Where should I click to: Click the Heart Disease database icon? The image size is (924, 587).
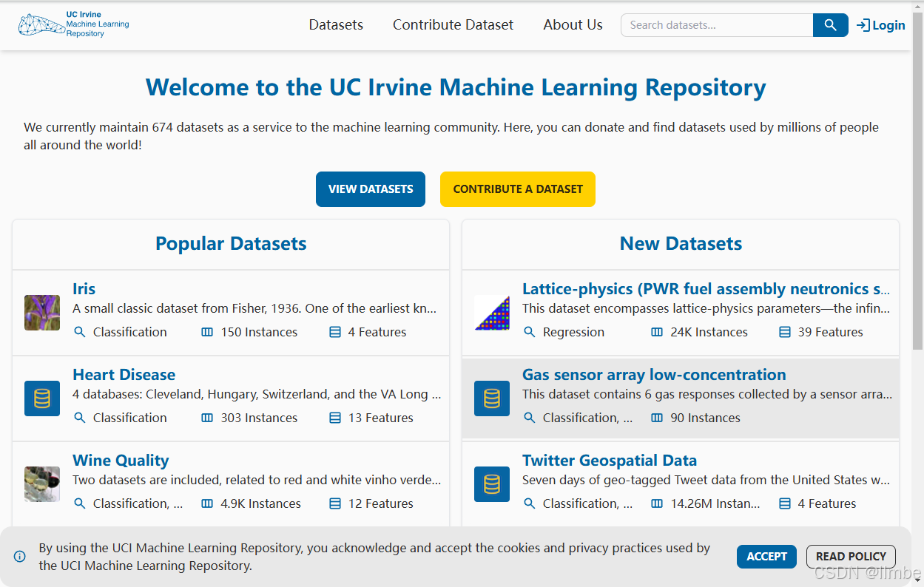[x=42, y=398]
